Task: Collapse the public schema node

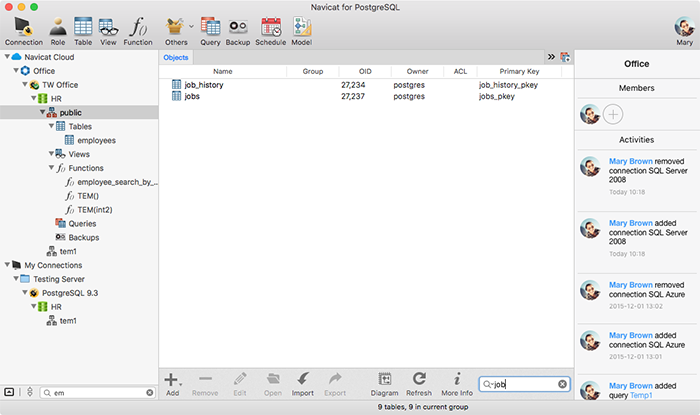Action: click(x=42, y=112)
